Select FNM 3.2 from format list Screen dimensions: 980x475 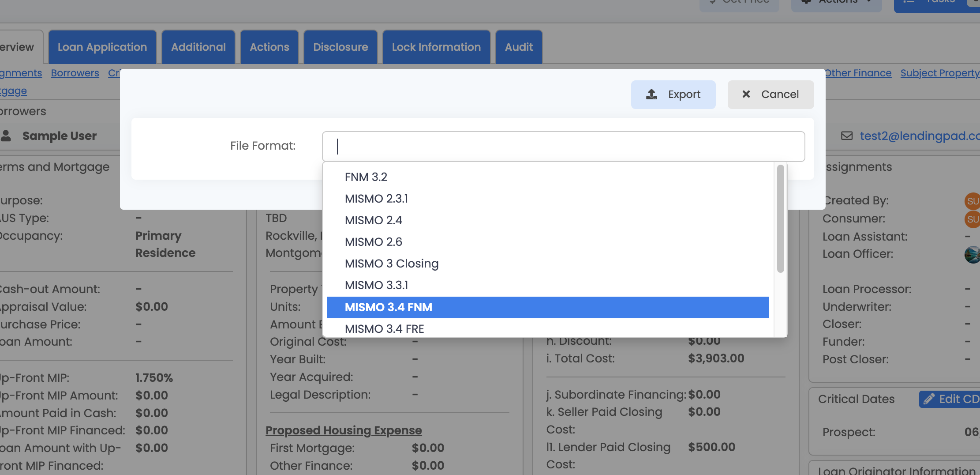[x=366, y=177]
